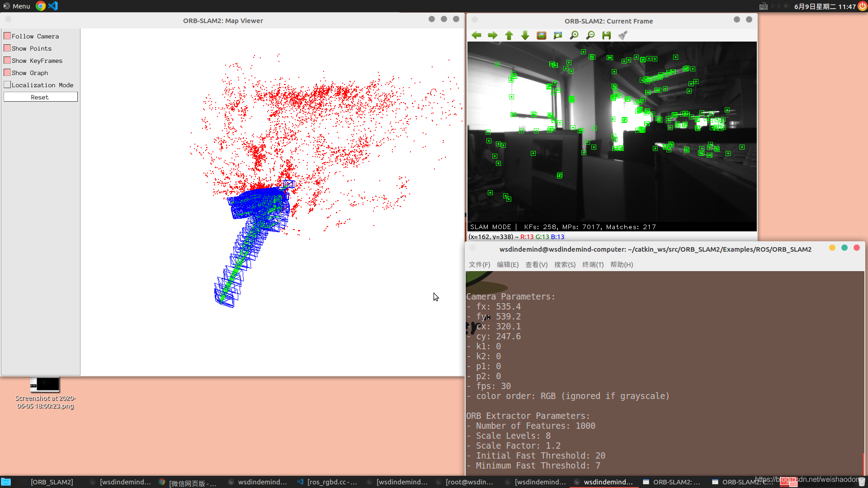Toggle Show Graph checkbox
Image resolution: width=868 pixels, height=488 pixels.
pos(7,72)
